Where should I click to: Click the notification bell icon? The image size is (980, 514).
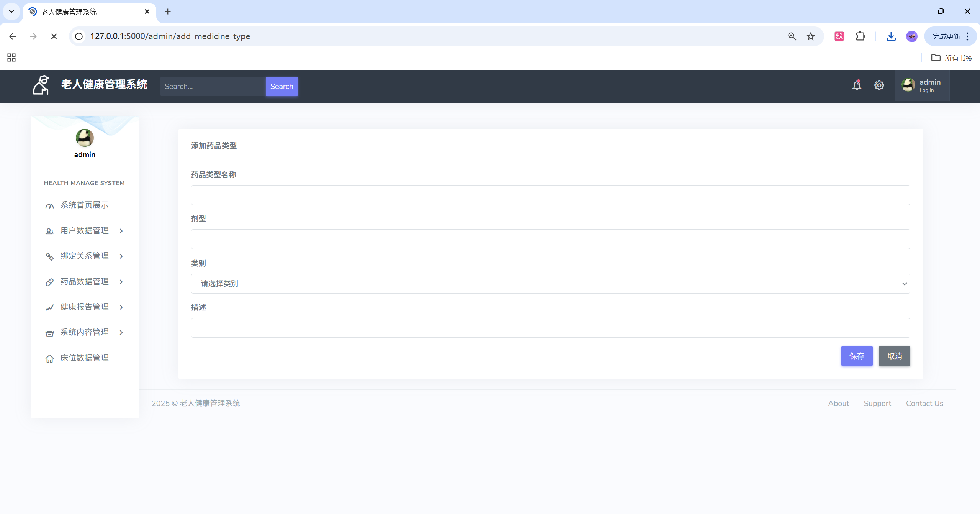[x=857, y=85]
